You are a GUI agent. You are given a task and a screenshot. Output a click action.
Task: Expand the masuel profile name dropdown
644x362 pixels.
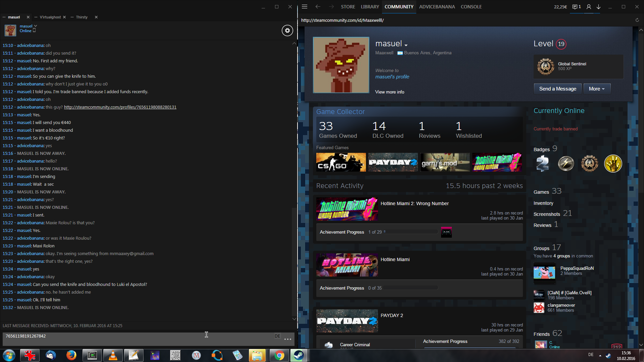(406, 45)
